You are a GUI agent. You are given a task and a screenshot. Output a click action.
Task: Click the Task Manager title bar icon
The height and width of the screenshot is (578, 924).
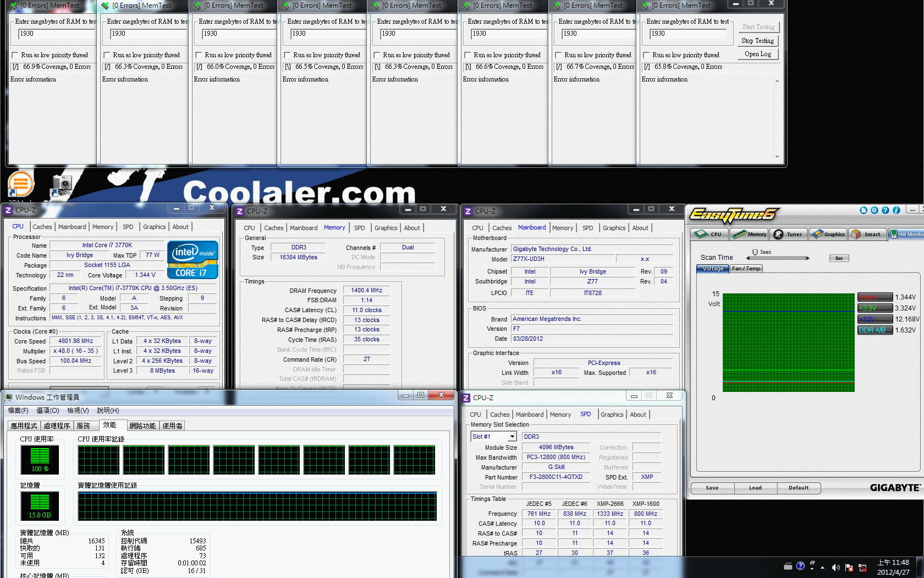9,397
